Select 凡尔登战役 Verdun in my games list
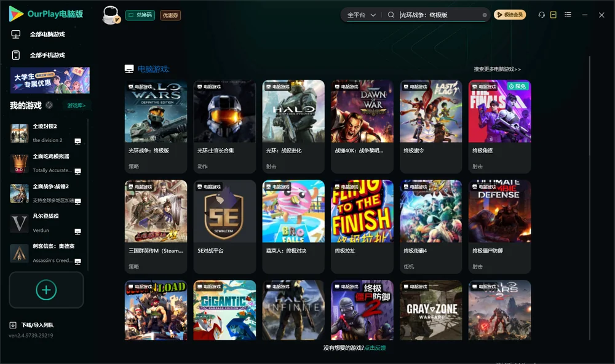Viewport: 615px width, 364px height. tap(46, 223)
